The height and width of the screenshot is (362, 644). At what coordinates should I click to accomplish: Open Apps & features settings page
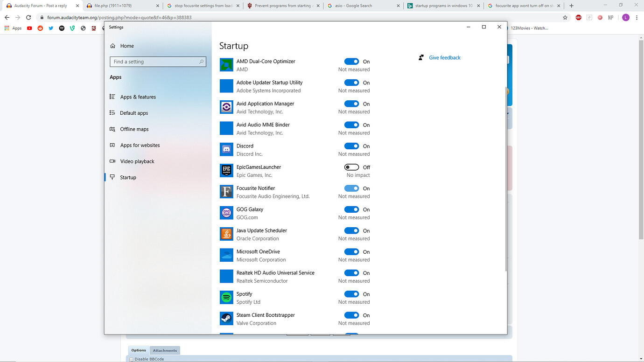(138, 97)
